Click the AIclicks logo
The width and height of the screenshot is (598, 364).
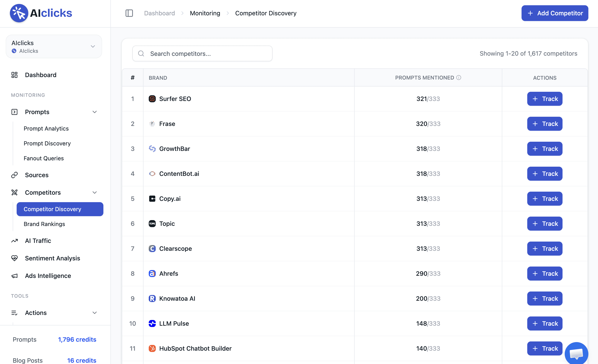[41, 13]
